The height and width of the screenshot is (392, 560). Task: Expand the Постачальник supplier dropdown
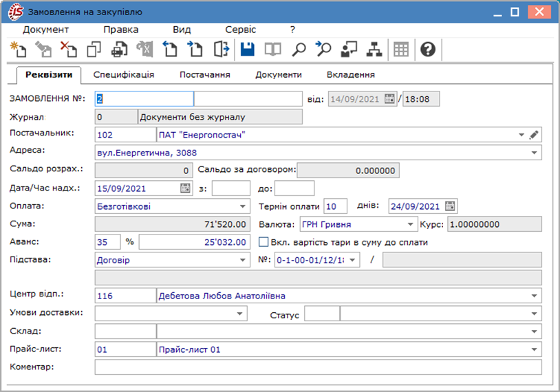tap(521, 135)
